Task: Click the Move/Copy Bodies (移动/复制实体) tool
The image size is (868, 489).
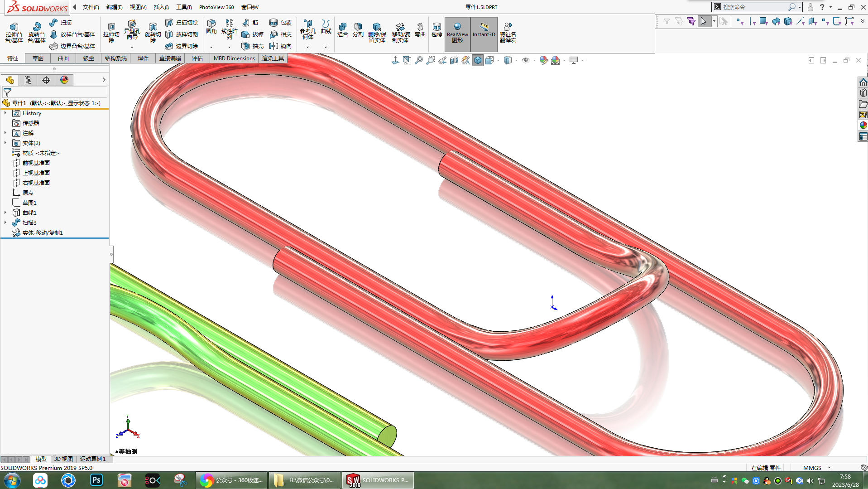Action: point(400,32)
